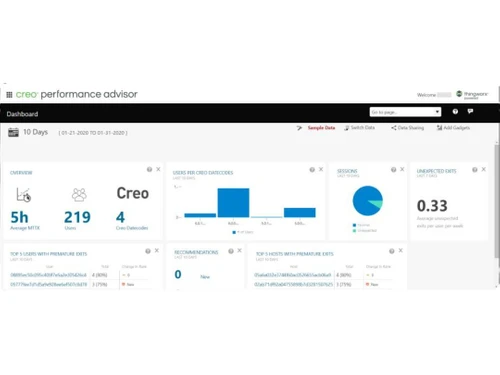Click Top 5 Users With Premature Exits title
Screen dimensions: 500x375
point(49,254)
